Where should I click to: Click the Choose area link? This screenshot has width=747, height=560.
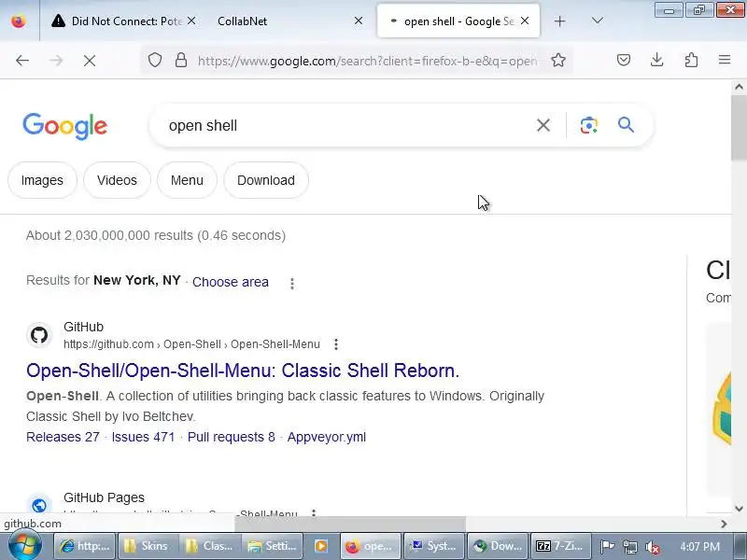click(x=231, y=282)
